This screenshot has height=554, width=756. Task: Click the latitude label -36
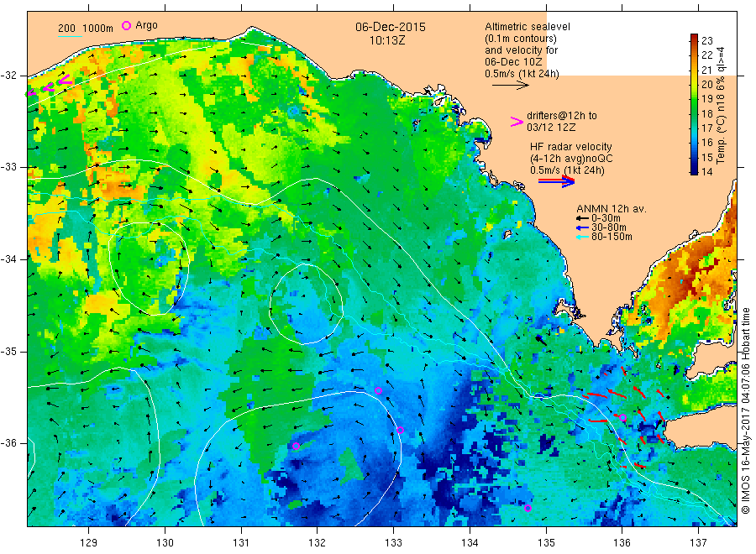8,442
